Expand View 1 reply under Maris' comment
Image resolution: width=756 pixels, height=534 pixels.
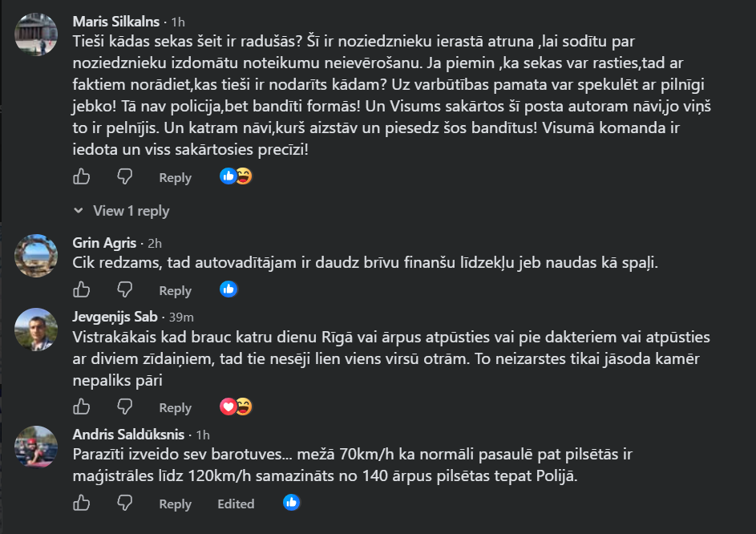pos(122,211)
